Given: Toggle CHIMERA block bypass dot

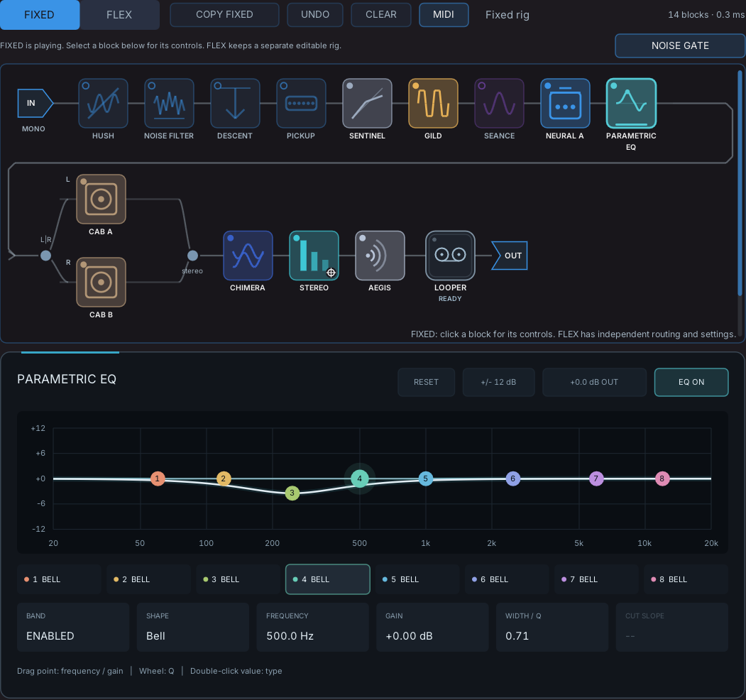Looking at the screenshot, I should (230, 238).
